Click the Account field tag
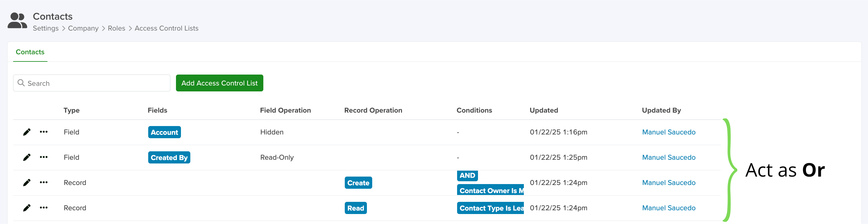 (164, 132)
